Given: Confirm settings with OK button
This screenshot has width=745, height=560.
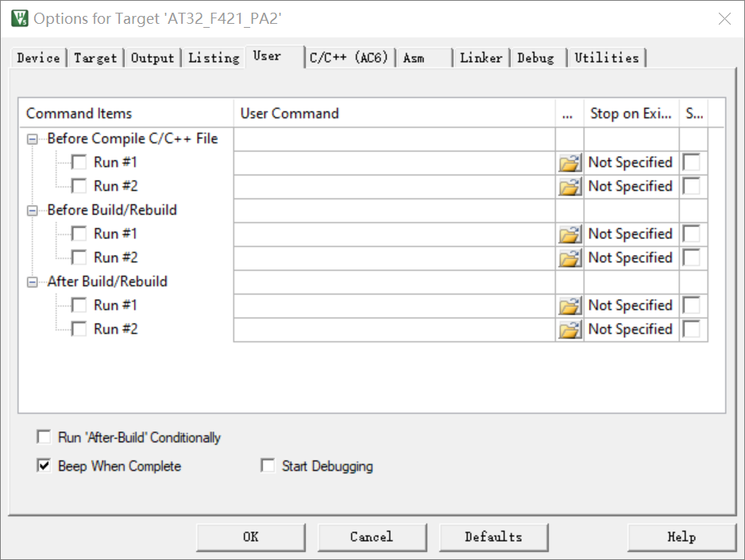Looking at the screenshot, I should click(x=250, y=537).
